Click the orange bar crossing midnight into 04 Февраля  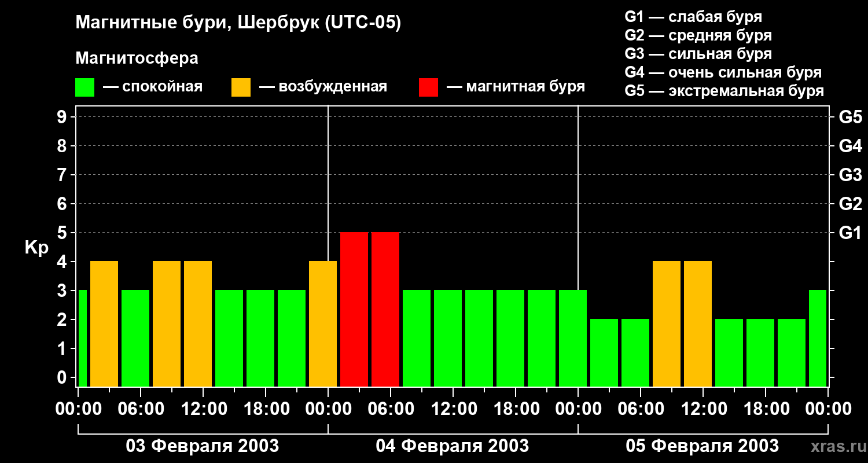[323, 324]
